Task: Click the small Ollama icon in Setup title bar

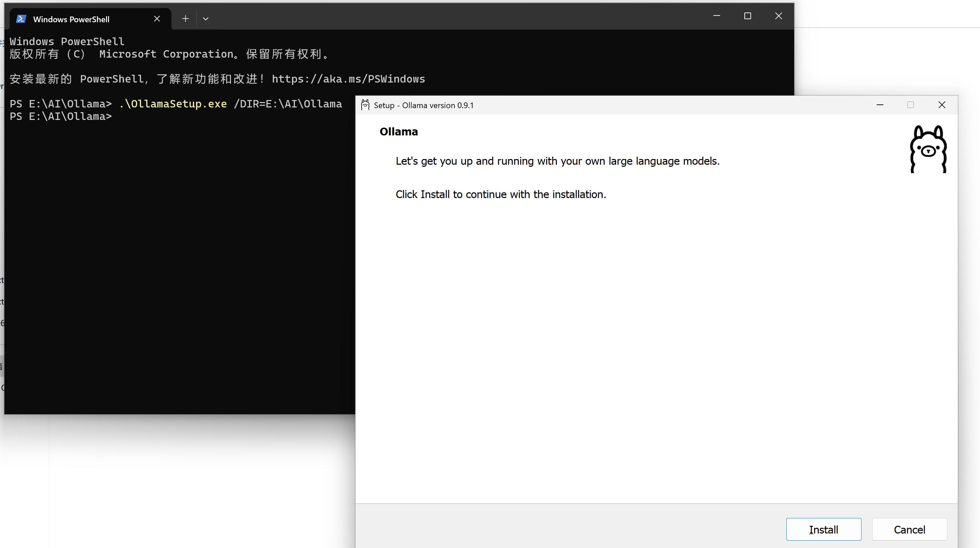Action: pyautogui.click(x=365, y=105)
